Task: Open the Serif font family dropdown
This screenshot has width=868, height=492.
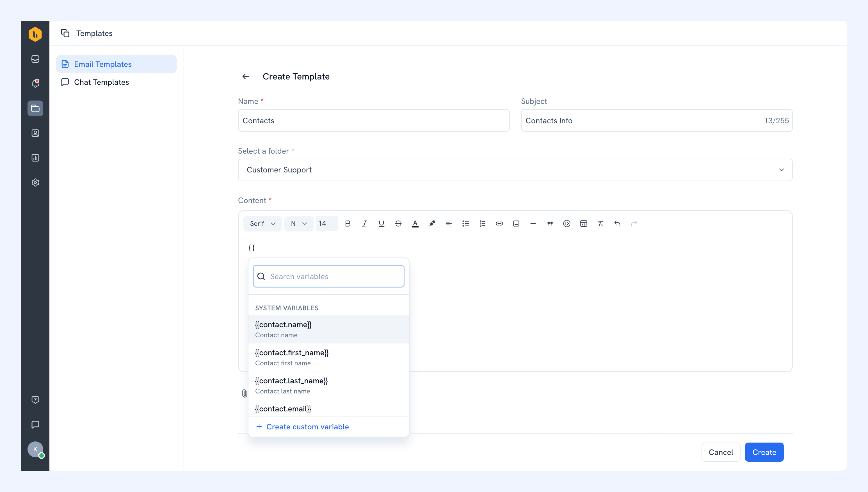Action: pyautogui.click(x=262, y=223)
